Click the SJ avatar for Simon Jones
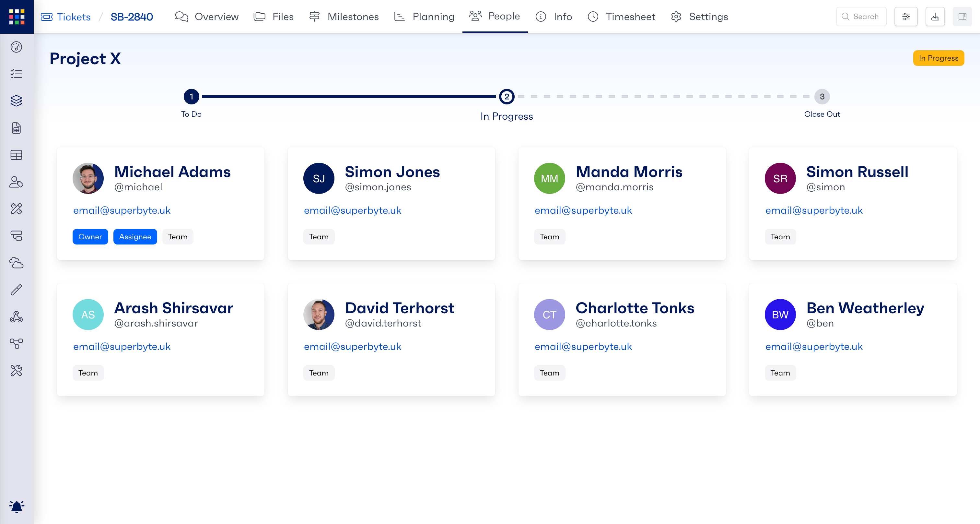 tap(319, 178)
